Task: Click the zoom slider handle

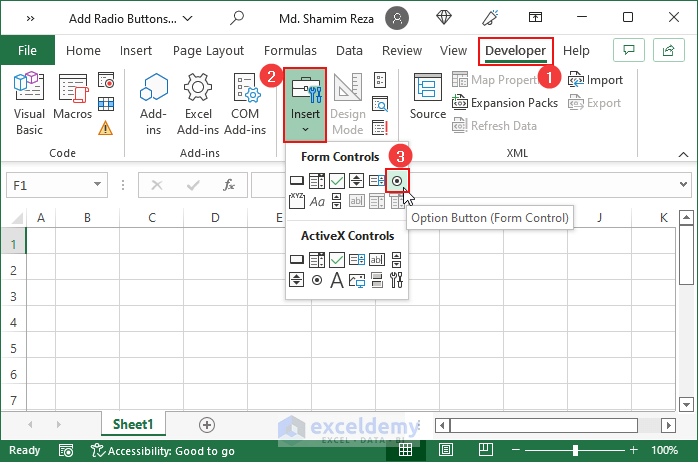Action: pyautogui.click(x=575, y=450)
